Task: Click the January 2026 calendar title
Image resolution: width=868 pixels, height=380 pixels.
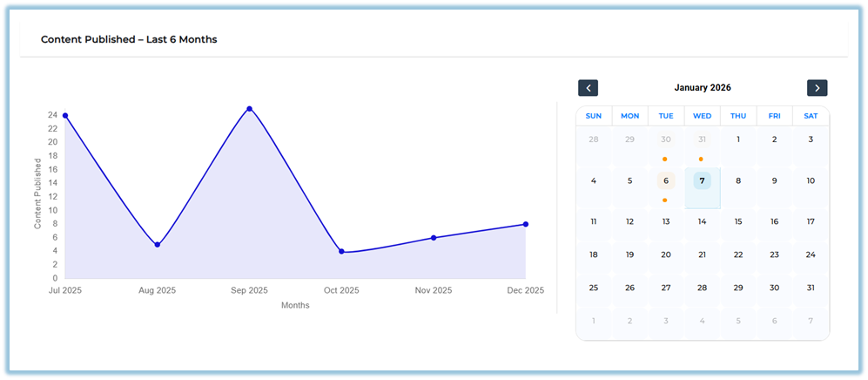Action: [x=702, y=88]
